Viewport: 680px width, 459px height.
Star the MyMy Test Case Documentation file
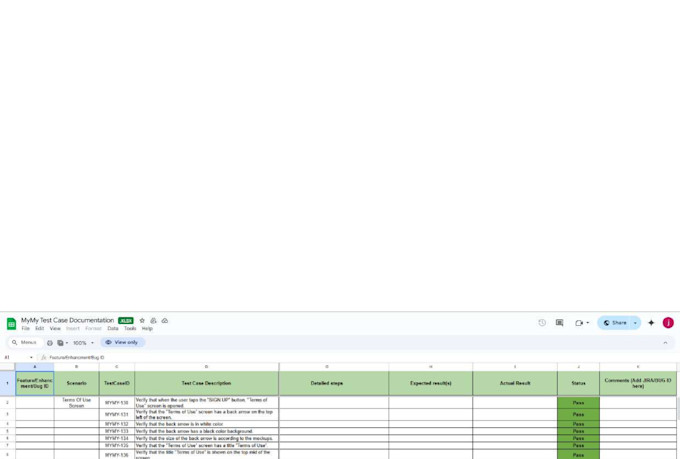tap(142, 321)
